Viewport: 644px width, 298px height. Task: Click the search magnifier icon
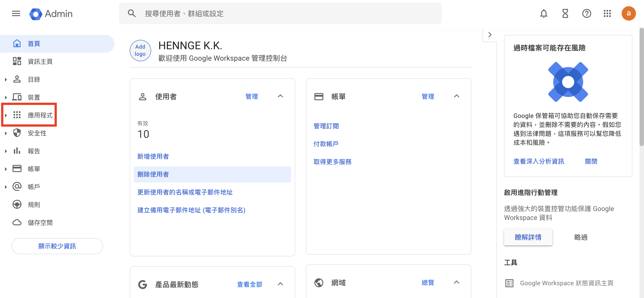(132, 13)
